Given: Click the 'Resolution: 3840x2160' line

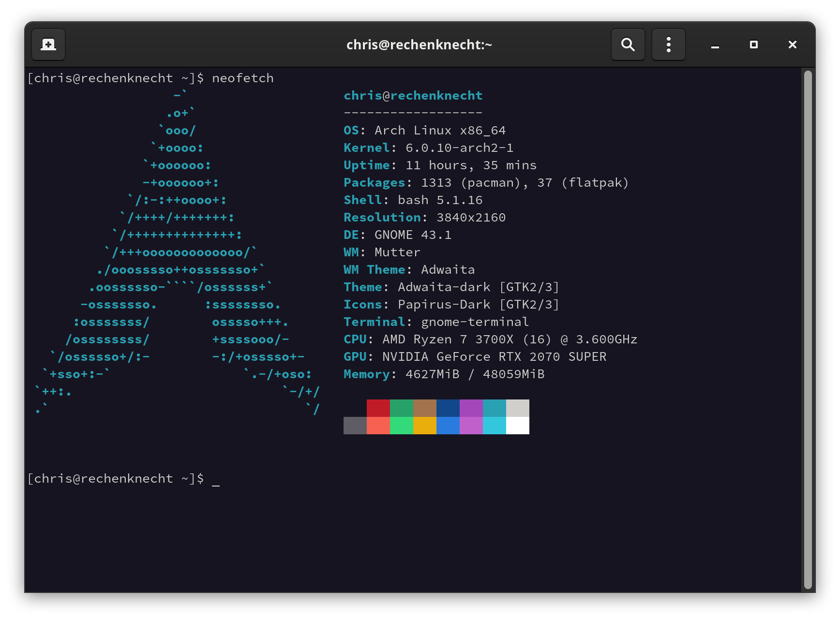Looking at the screenshot, I should point(425,218).
